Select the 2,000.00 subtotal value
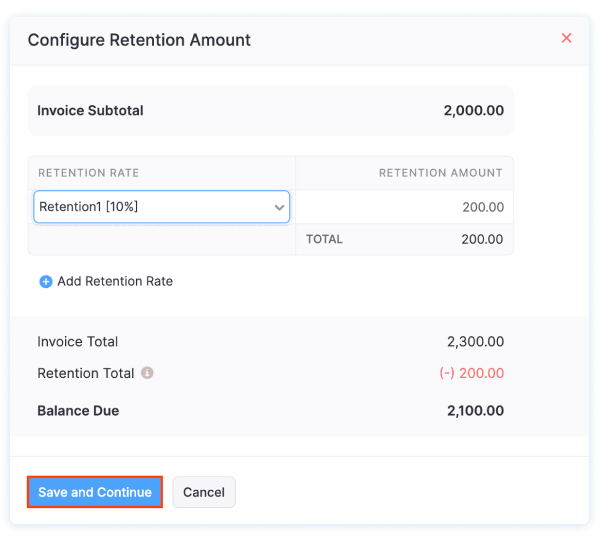Image resolution: width=600 pixels, height=540 pixels. tap(473, 111)
